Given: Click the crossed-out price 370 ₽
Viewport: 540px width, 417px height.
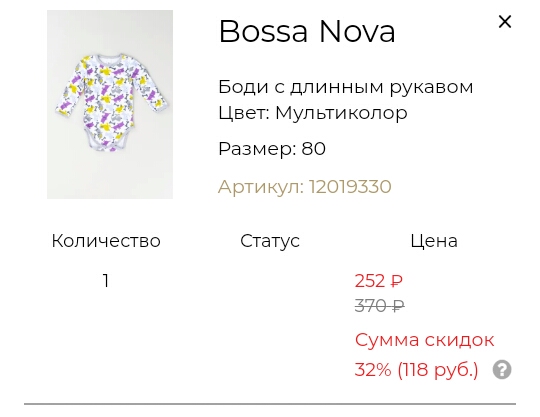Looking at the screenshot, I should point(380,305).
